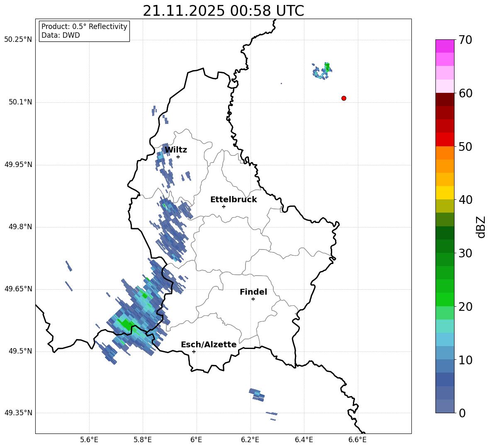491x448 pixels.
Task: Click the 'Product: 0.5° Reflectivity' text
Action: (84, 27)
